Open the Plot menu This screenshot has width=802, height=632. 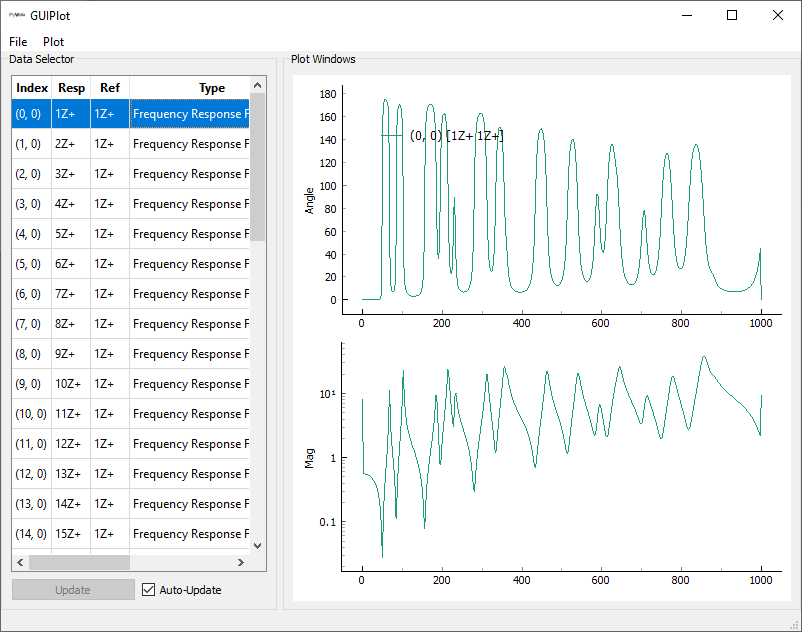pos(53,42)
